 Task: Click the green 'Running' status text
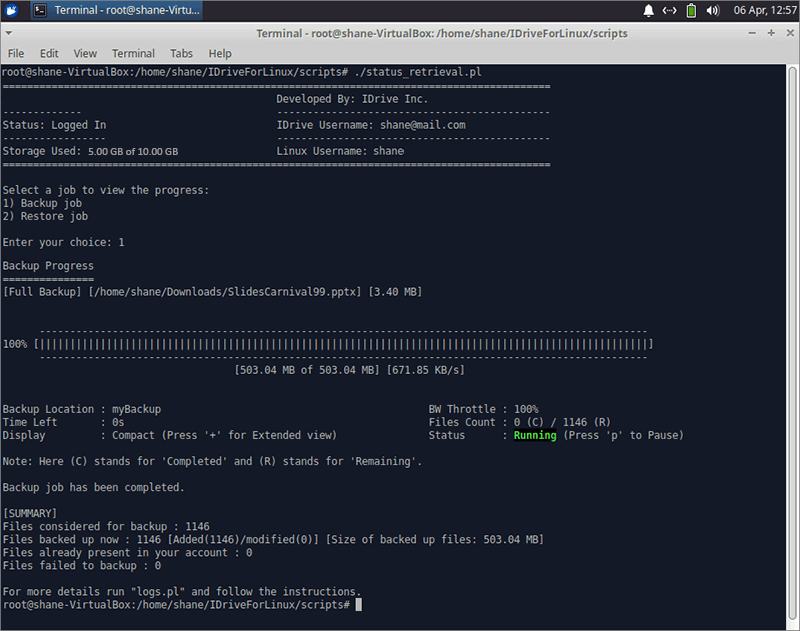point(535,435)
